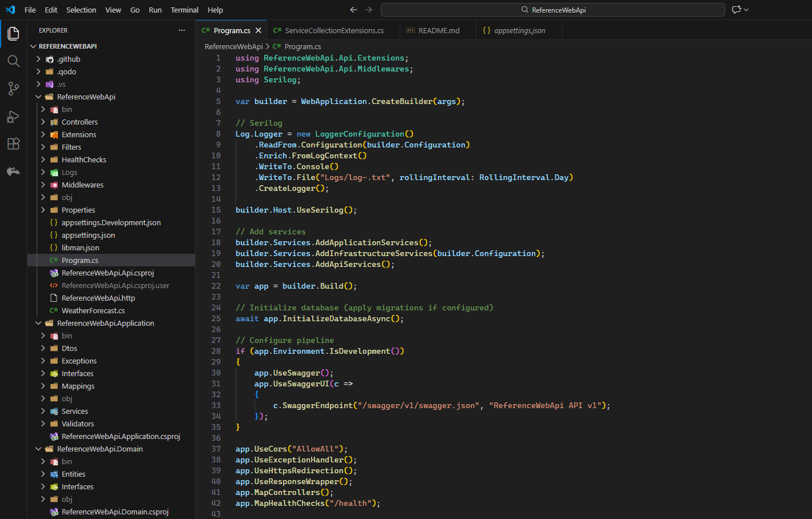Expand the .vs folder

click(x=112, y=84)
